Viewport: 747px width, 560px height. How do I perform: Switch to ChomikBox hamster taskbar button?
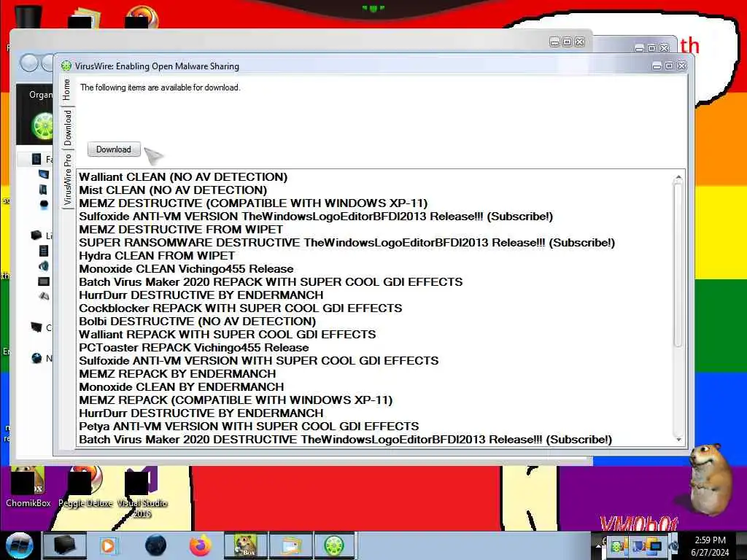pos(245,545)
